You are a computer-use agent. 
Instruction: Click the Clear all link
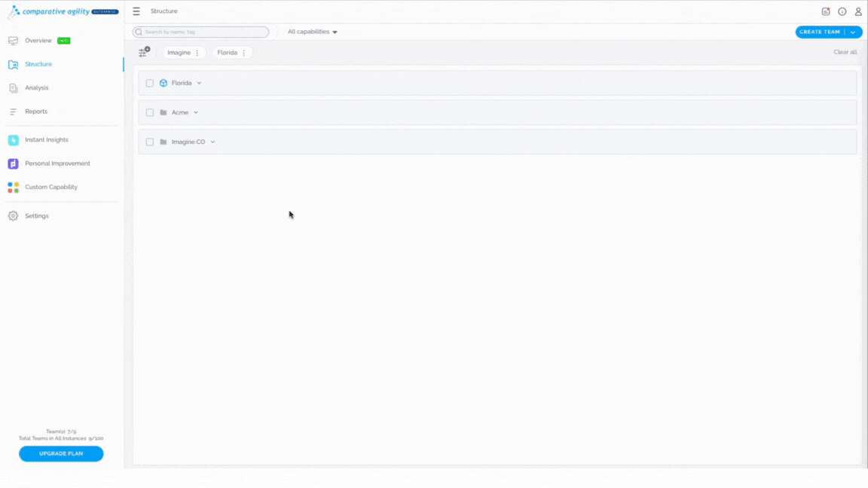click(x=845, y=52)
